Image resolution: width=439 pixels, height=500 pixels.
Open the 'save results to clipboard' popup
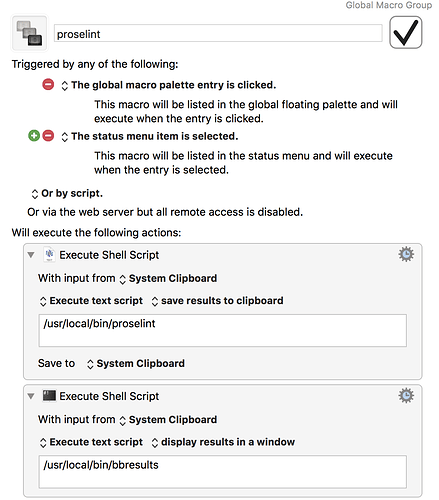click(217, 301)
